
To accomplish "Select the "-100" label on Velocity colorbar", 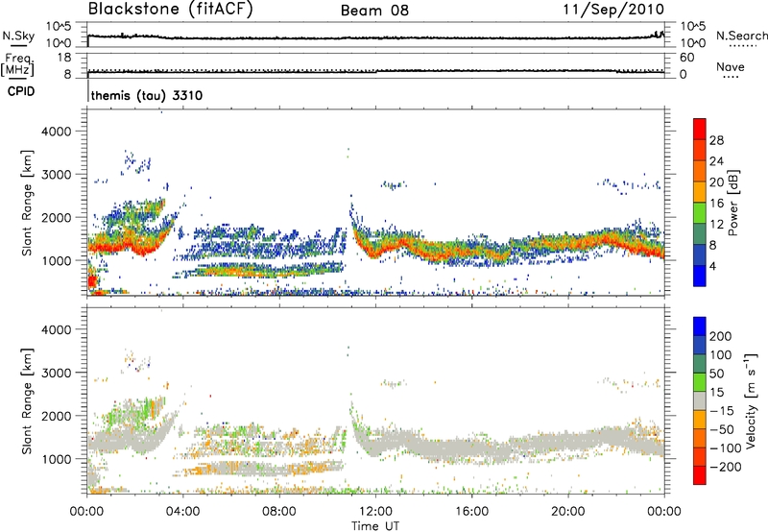I will [x=726, y=448].
